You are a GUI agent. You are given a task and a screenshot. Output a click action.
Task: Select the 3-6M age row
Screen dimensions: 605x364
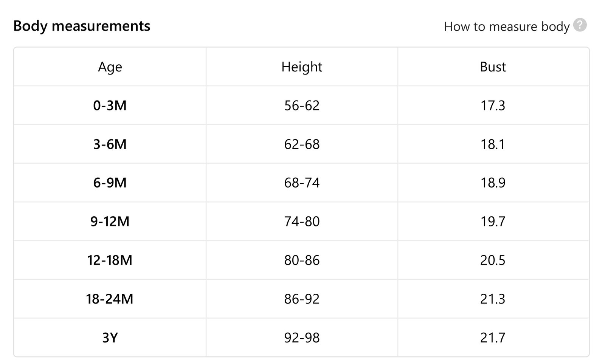pos(301,144)
